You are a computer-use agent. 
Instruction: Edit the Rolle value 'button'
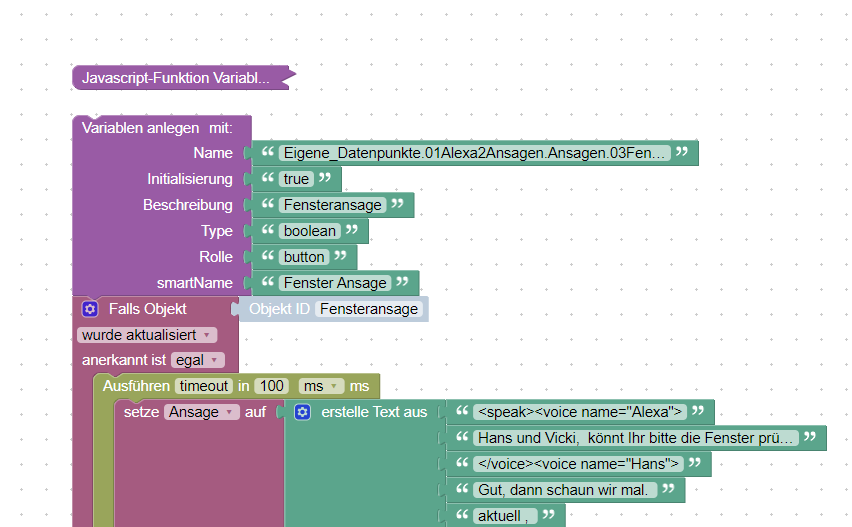click(x=304, y=257)
